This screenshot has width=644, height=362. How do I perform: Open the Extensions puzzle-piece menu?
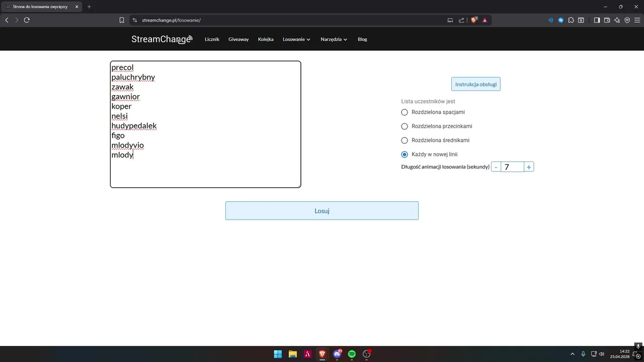pyautogui.click(x=571, y=20)
